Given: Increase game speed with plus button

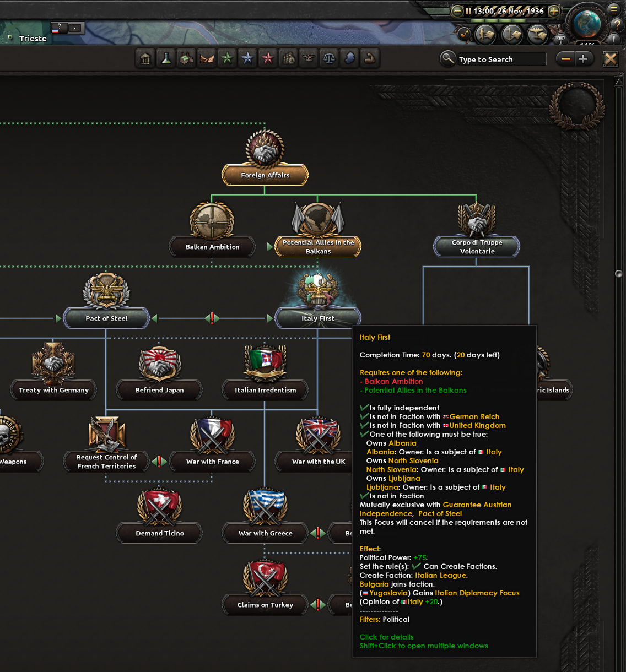Looking at the screenshot, I should pyautogui.click(x=554, y=10).
